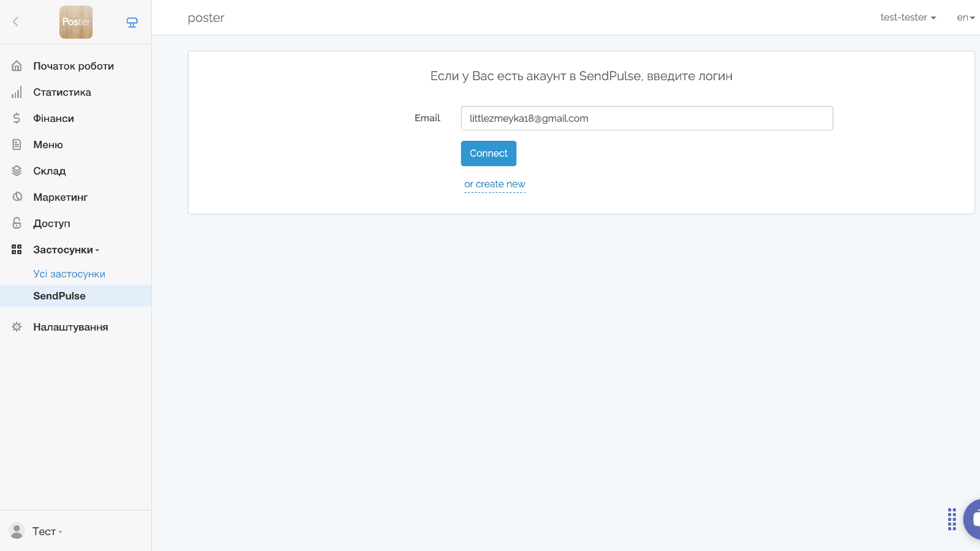Click the home icon for Початок роботи
This screenshot has height=551, width=980.
click(x=17, y=66)
